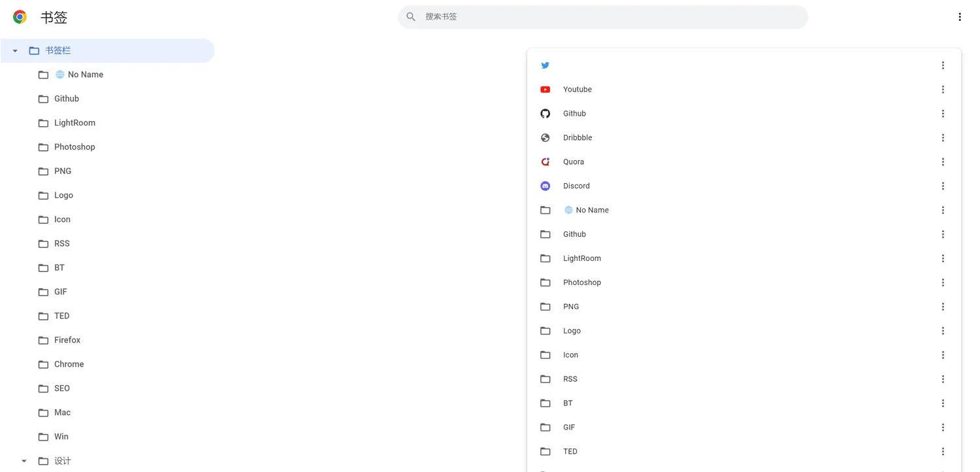This screenshot has height=472, width=980.
Task: Open Photoshop folder in list panel
Action: click(744, 283)
